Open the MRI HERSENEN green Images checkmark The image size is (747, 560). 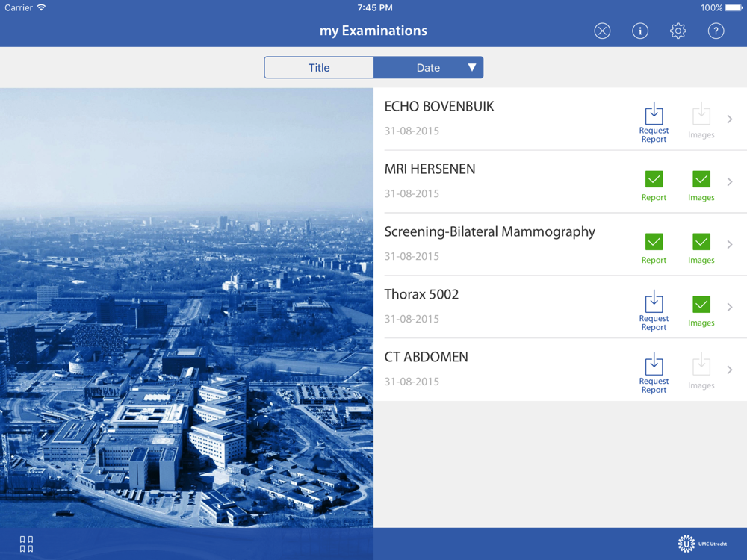701,186
